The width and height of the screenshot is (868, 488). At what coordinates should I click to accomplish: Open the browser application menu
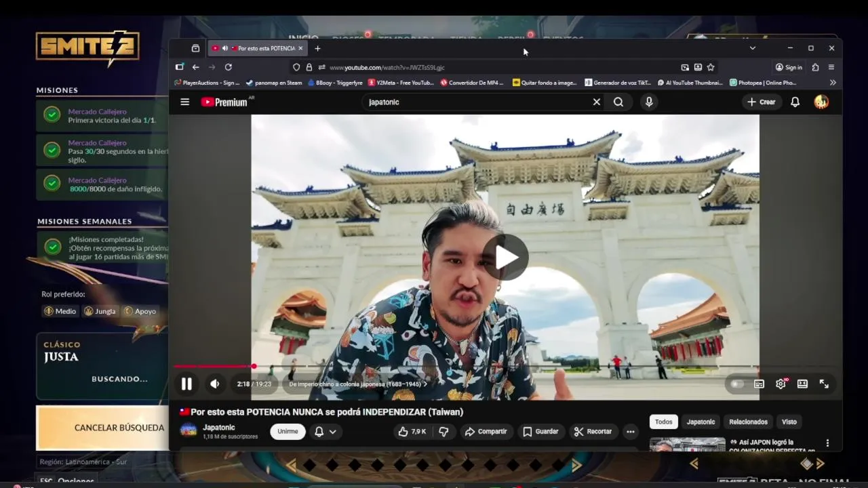coord(831,67)
